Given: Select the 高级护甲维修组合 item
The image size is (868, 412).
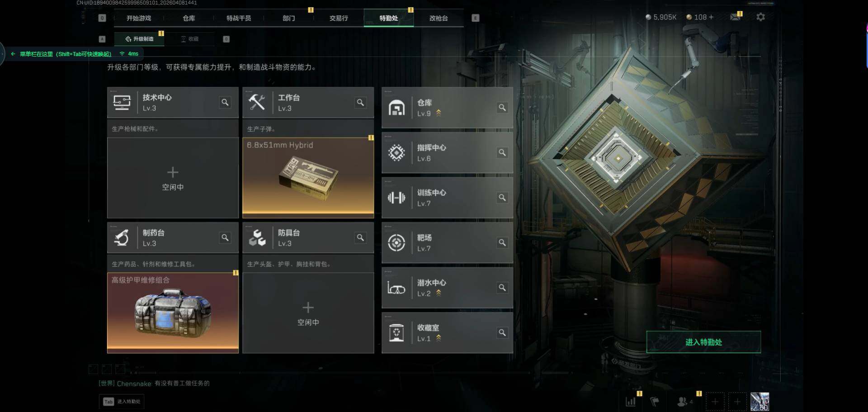Looking at the screenshot, I should tap(173, 313).
